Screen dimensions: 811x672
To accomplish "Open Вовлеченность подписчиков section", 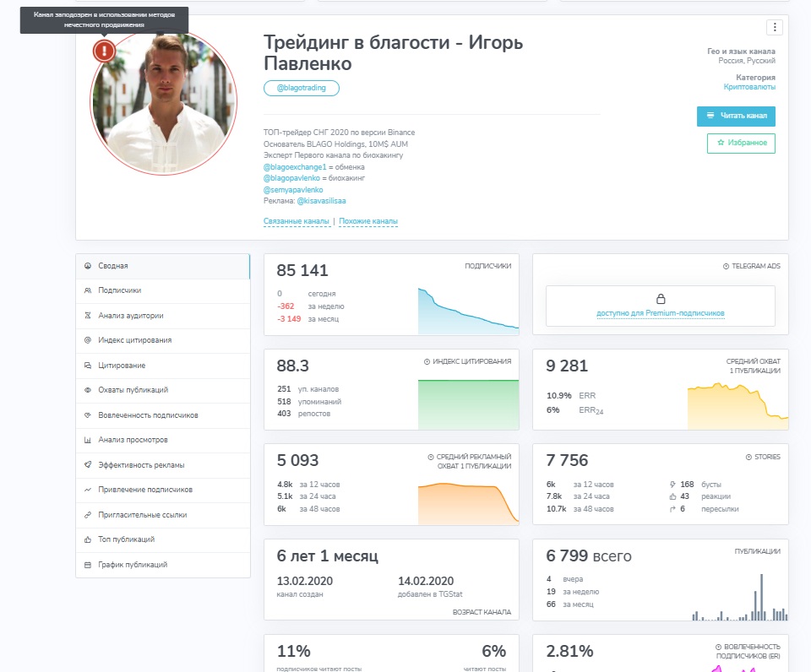I will [163, 415].
